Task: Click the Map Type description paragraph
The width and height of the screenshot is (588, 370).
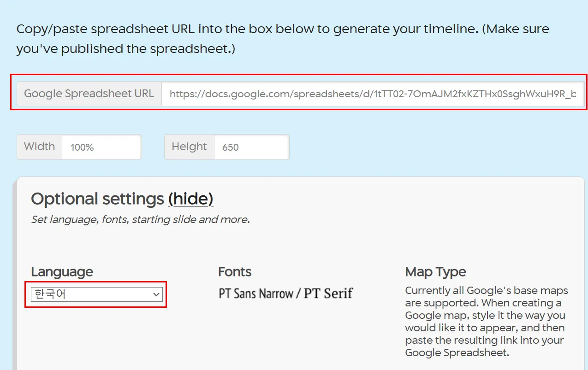Action: click(x=486, y=322)
